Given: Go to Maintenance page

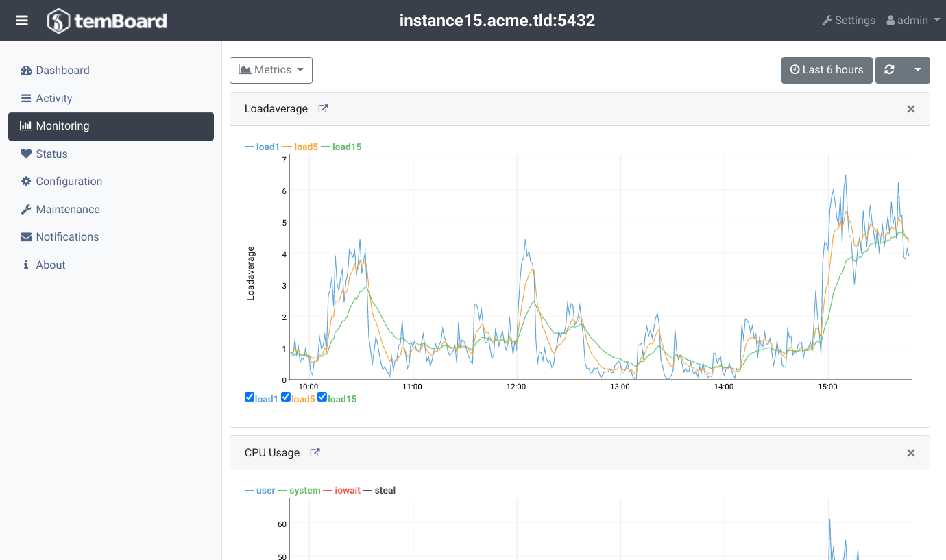Looking at the screenshot, I should [x=111, y=209].
